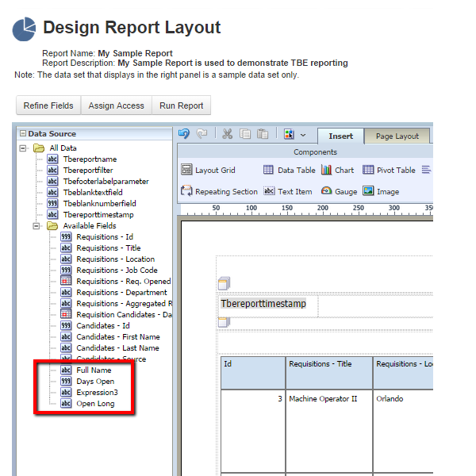Click section icon below Tbereporttimestamp

click(224, 322)
